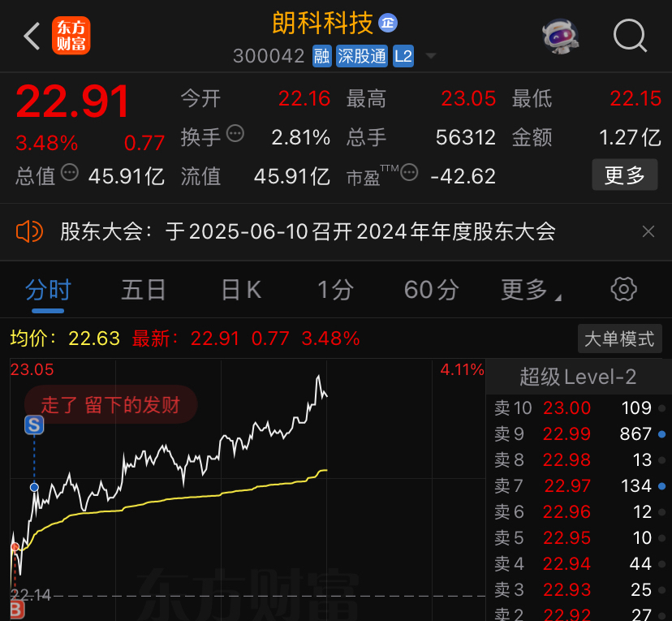Tap the 最低 22.15 value
Image resolution: width=672 pixels, height=621 pixels.
click(635, 98)
